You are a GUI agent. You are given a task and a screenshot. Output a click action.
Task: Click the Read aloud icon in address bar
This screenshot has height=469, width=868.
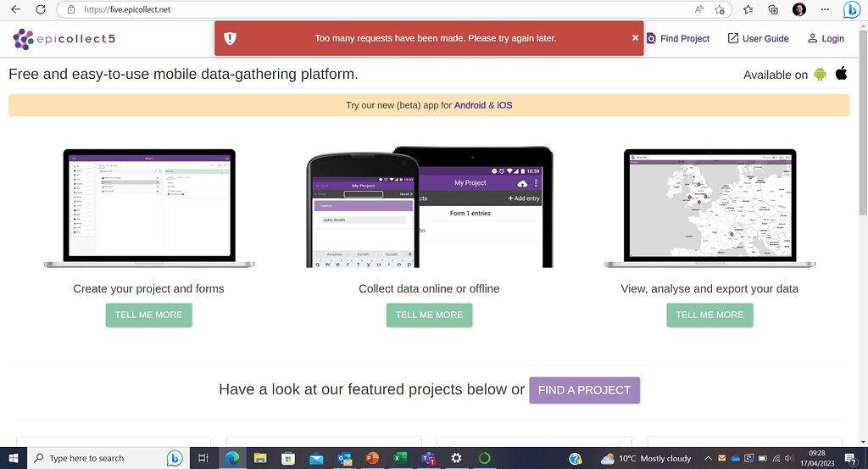tap(699, 9)
